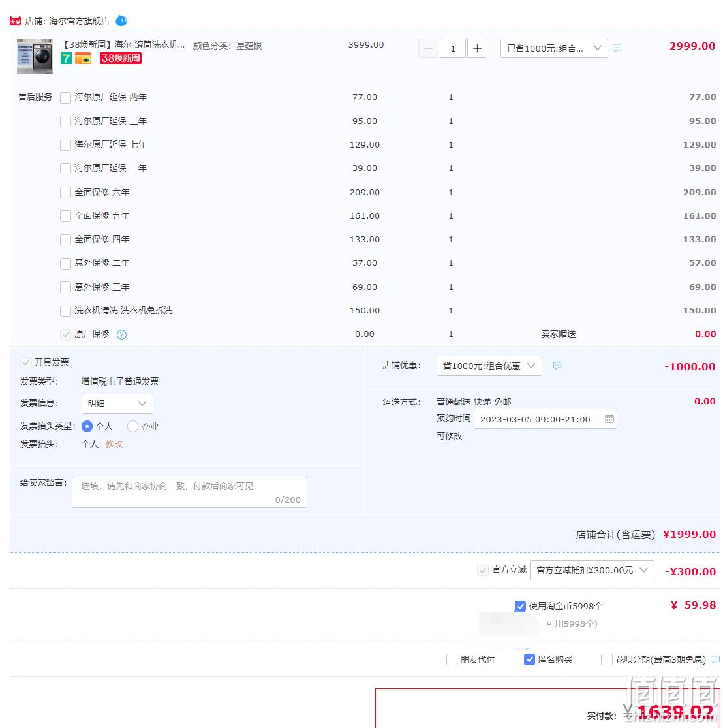Screen dimensions: 723x728
Task: Click the ¥-59.98 Taojinbi deduction amount
Action: click(693, 605)
